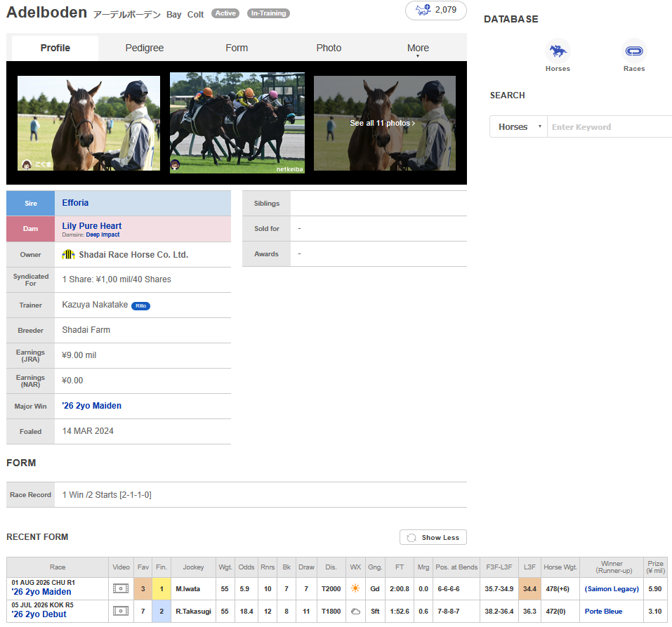The height and width of the screenshot is (627, 672).
Task: Open first horse portrait photo
Action: click(x=88, y=123)
